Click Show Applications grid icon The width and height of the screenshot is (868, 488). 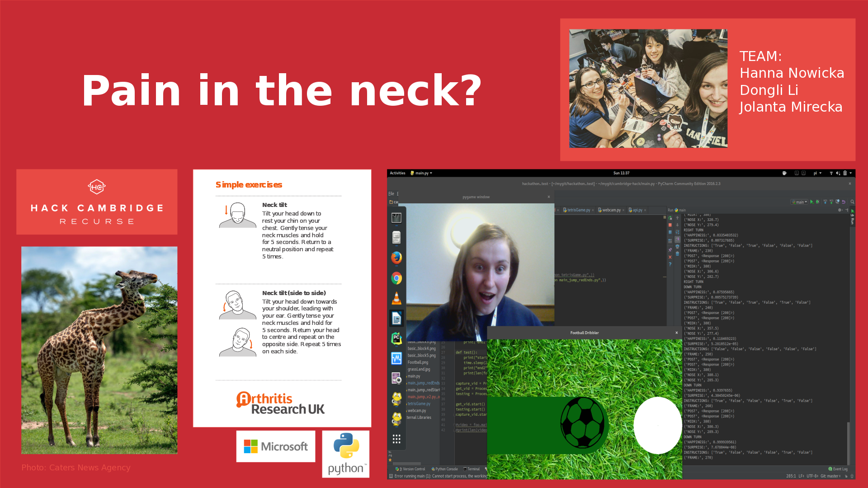pyautogui.click(x=396, y=439)
